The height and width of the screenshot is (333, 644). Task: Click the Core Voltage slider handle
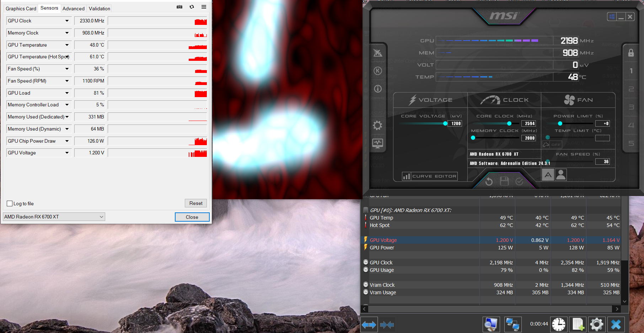445,123
